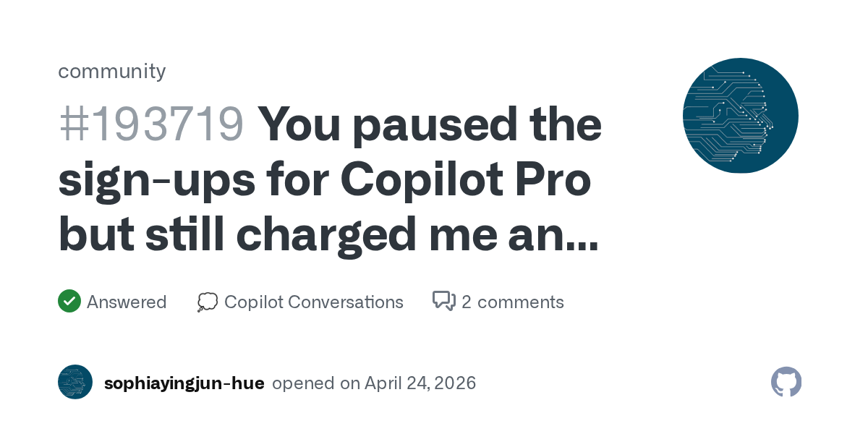Open the community repository label

click(111, 71)
